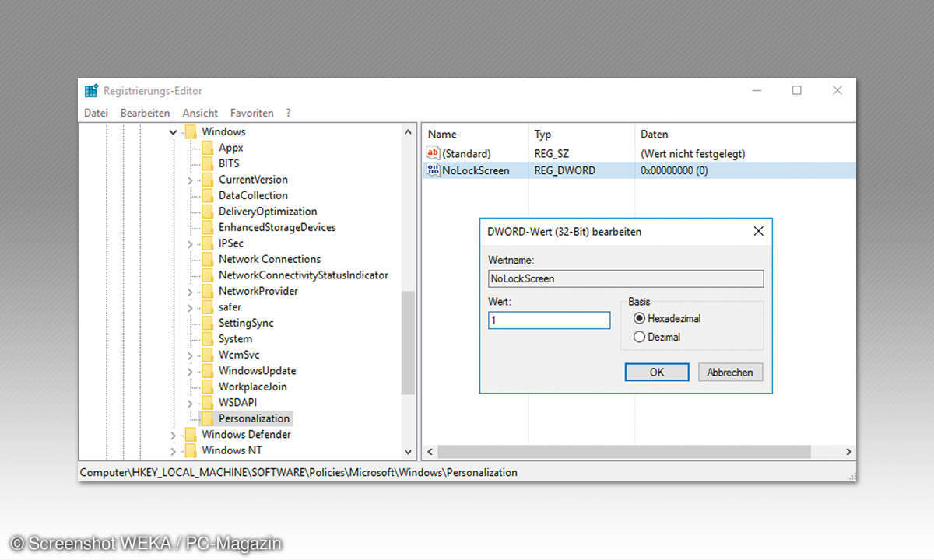Click the WorkplaceJoin folder icon

coord(207,387)
